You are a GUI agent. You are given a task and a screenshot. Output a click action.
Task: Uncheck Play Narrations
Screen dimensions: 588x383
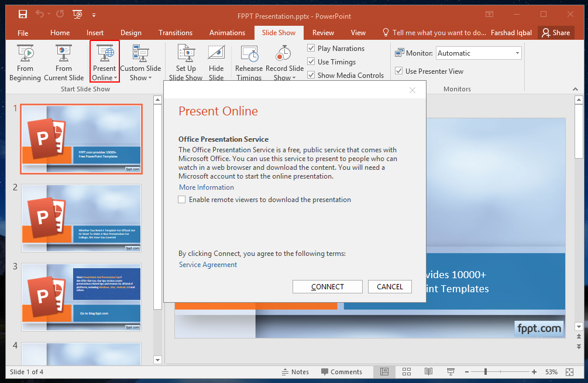311,49
